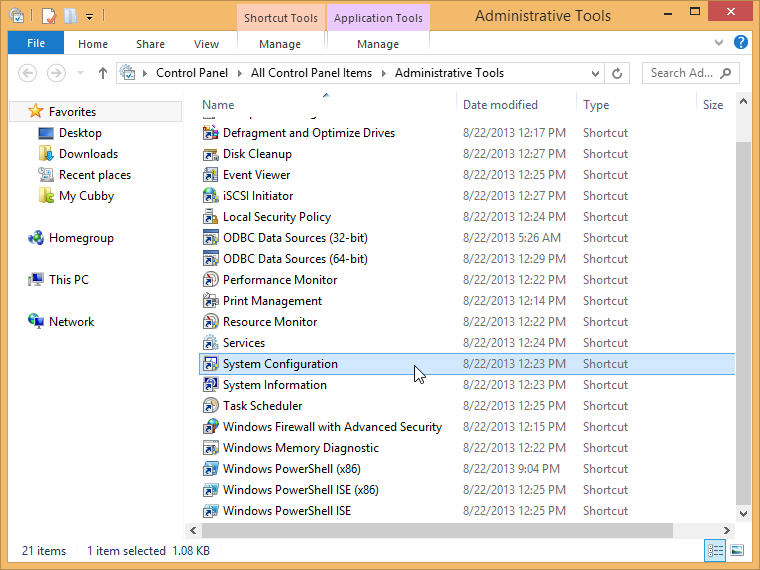
Task: Click the Windows PowerShell ISE (x86) icon
Action: [210, 490]
